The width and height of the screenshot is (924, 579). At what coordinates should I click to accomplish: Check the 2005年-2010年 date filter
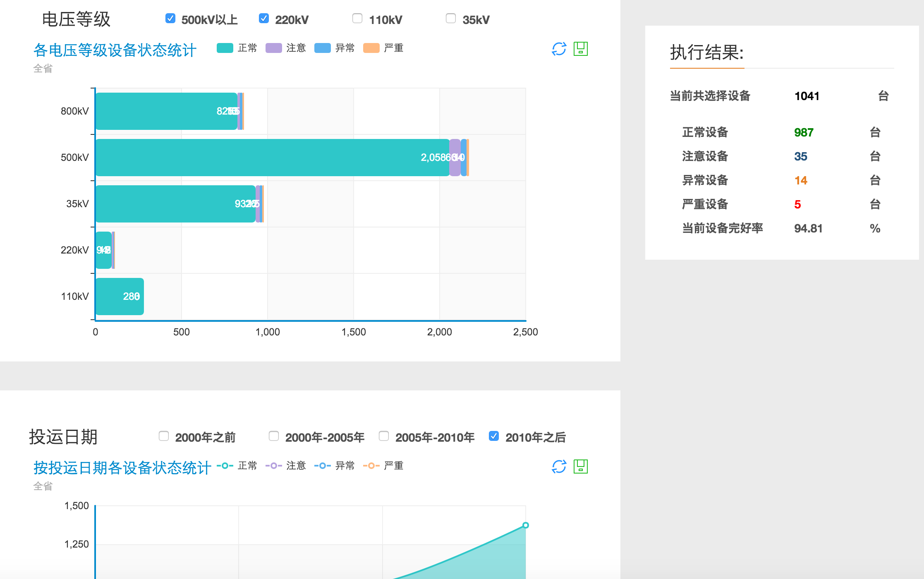(x=384, y=436)
